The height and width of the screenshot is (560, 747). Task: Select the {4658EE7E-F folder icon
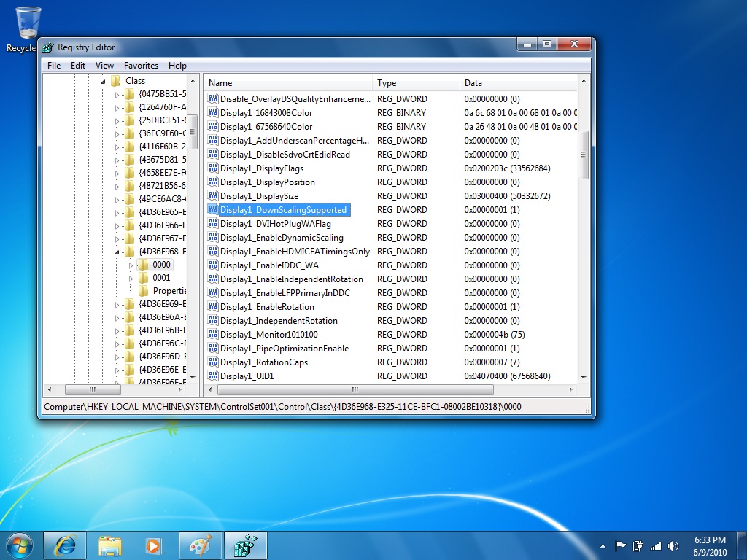click(129, 173)
